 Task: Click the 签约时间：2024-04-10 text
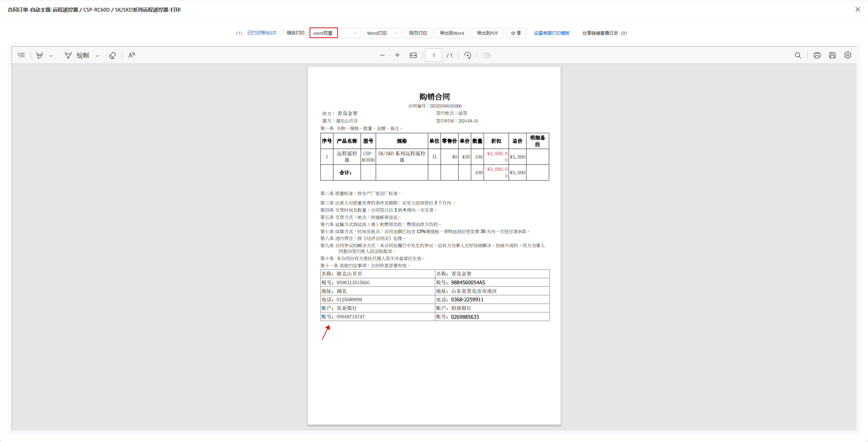457,121
